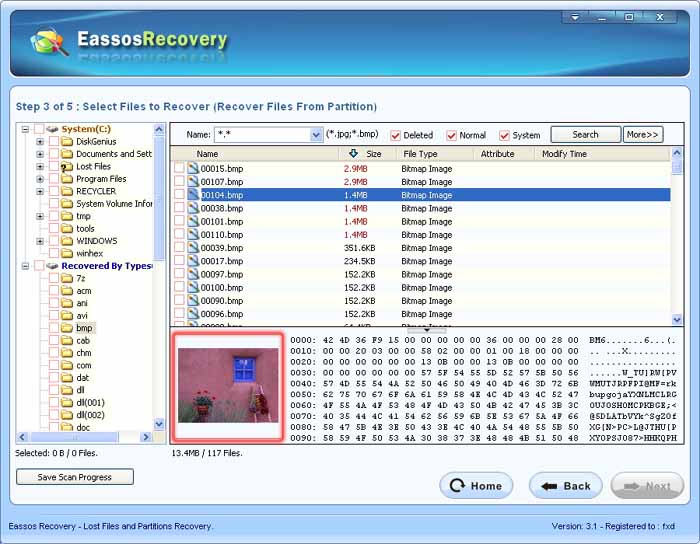This screenshot has width=700, height=544.
Task: Click the DiskGenius folder icon
Action: pos(67,142)
